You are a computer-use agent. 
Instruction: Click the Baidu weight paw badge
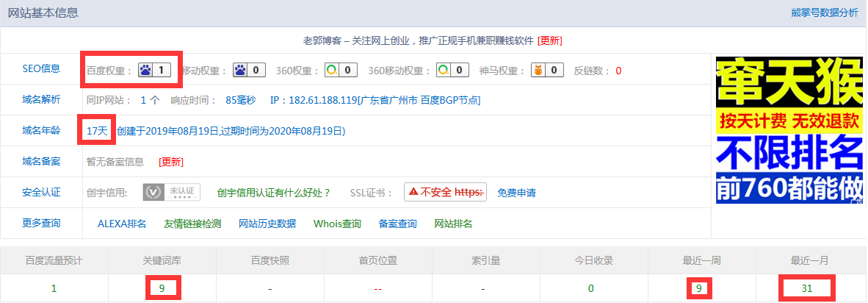pos(154,71)
